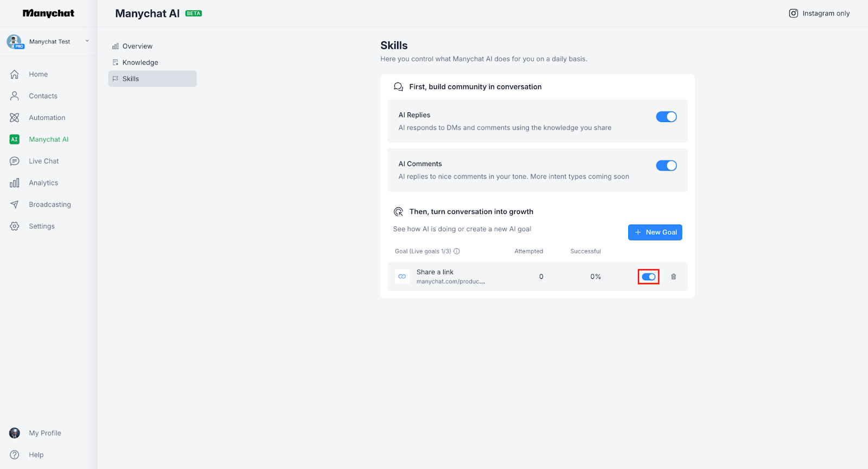The height and width of the screenshot is (469, 868).
Task: Click the Settings gear icon
Action: coord(15,226)
